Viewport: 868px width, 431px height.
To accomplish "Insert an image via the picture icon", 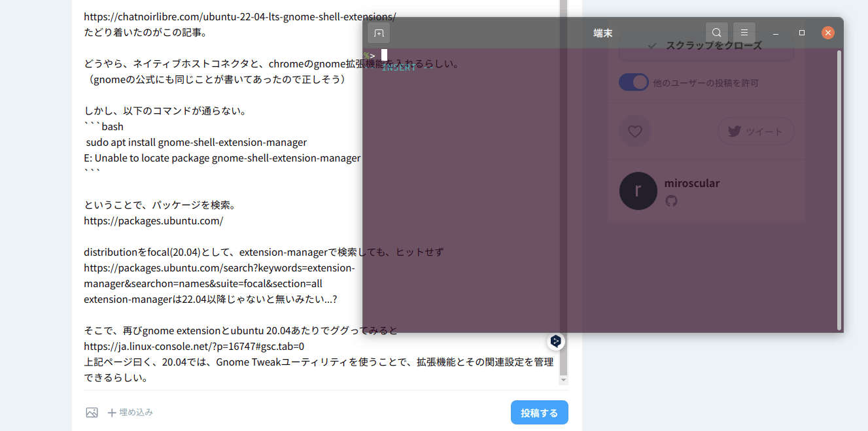I will pyautogui.click(x=92, y=413).
